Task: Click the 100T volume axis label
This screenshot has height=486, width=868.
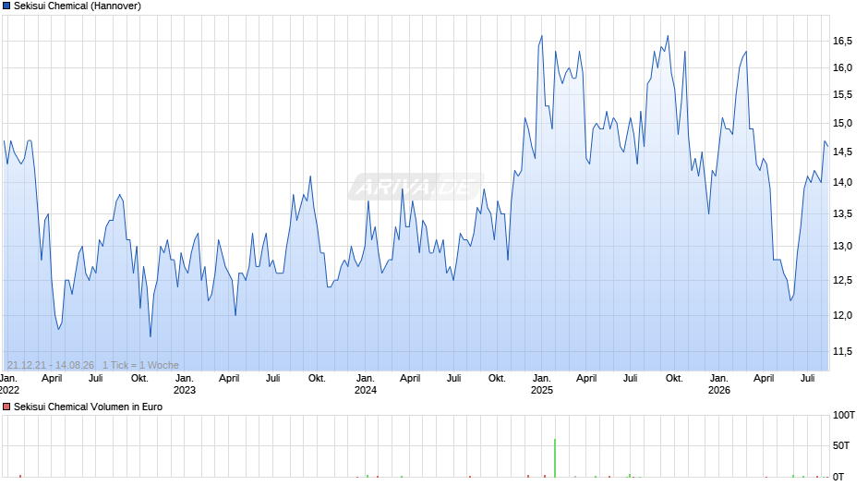Action: [x=844, y=415]
